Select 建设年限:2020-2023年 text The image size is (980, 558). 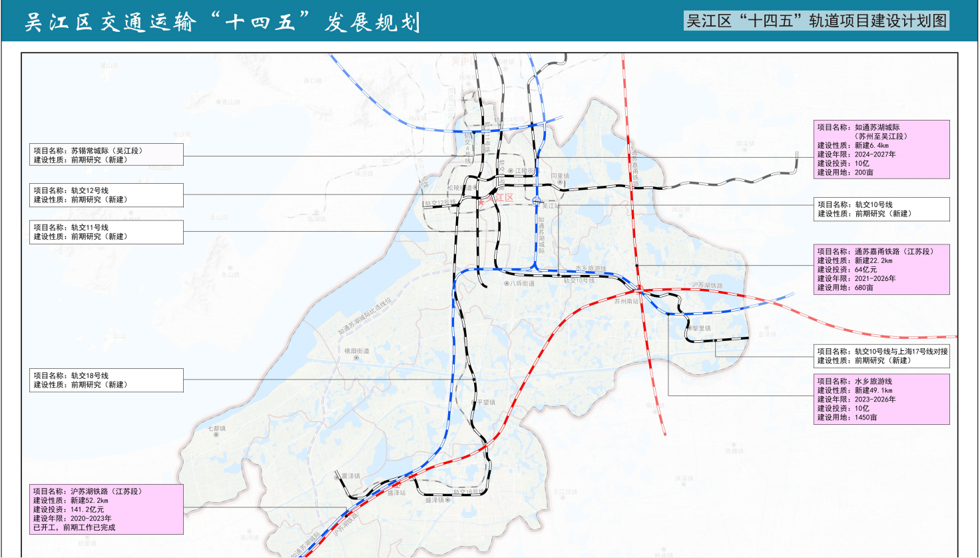tap(73, 518)
